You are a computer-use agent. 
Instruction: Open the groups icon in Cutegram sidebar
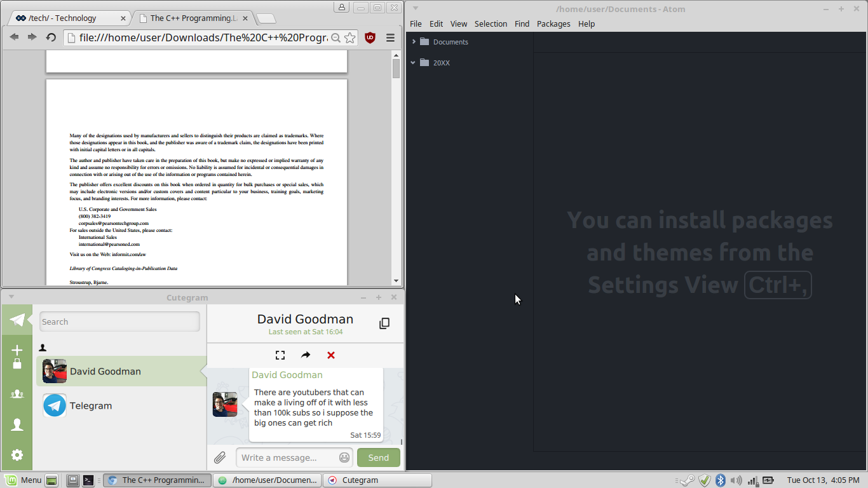[17, 394]
